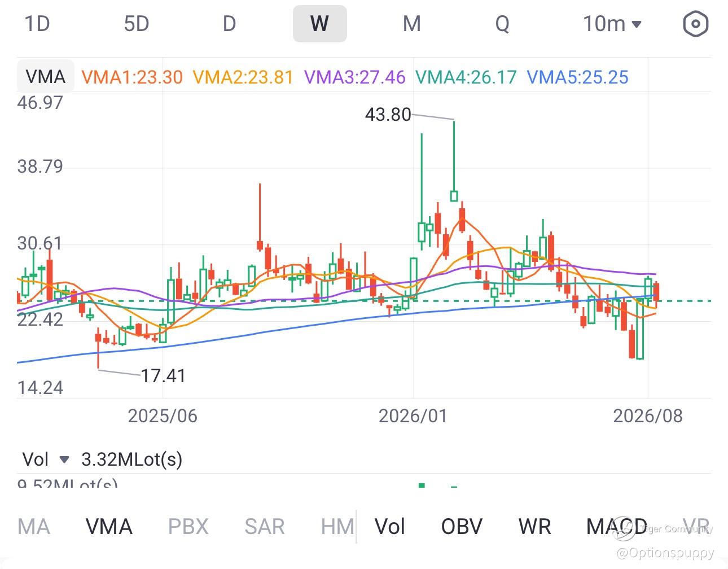This screenshot has width=728, height=569.
Task: Select the PBX main indicator
Action: (188, 527)
